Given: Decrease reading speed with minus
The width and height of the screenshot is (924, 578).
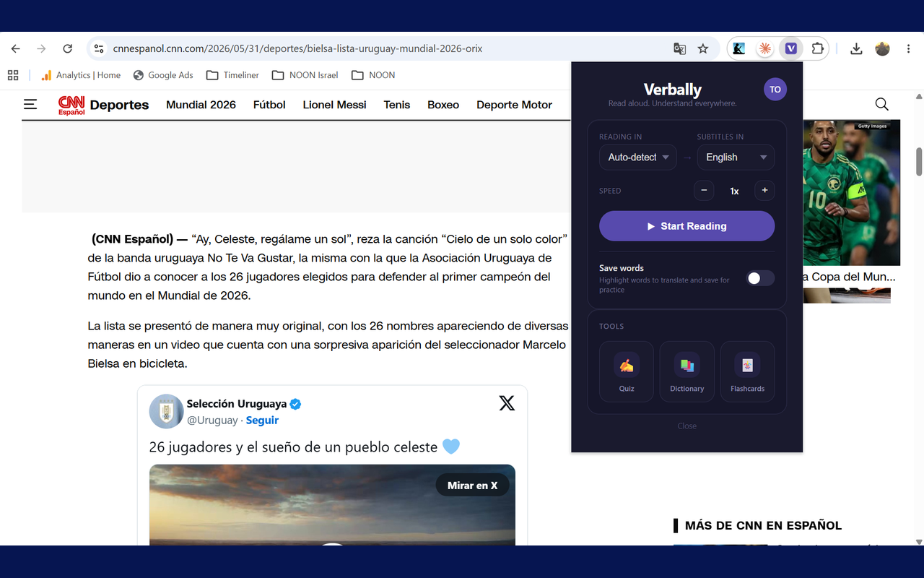Looking at the screenshot, I should (704, 191).
